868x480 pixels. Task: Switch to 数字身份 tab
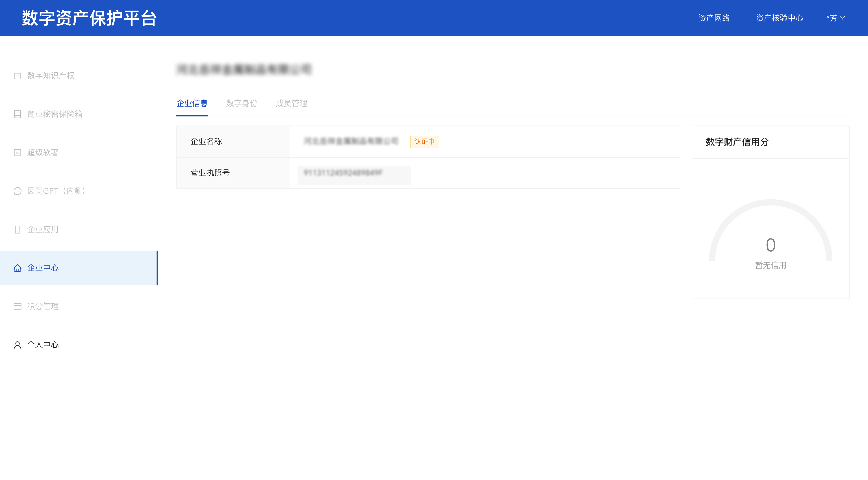click(242, 103)
